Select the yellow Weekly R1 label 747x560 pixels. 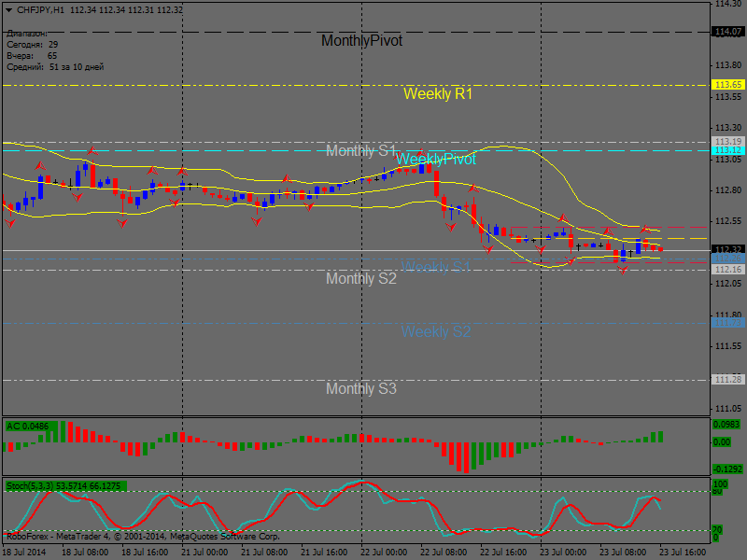pyautogui.click(x=438, y=94)
